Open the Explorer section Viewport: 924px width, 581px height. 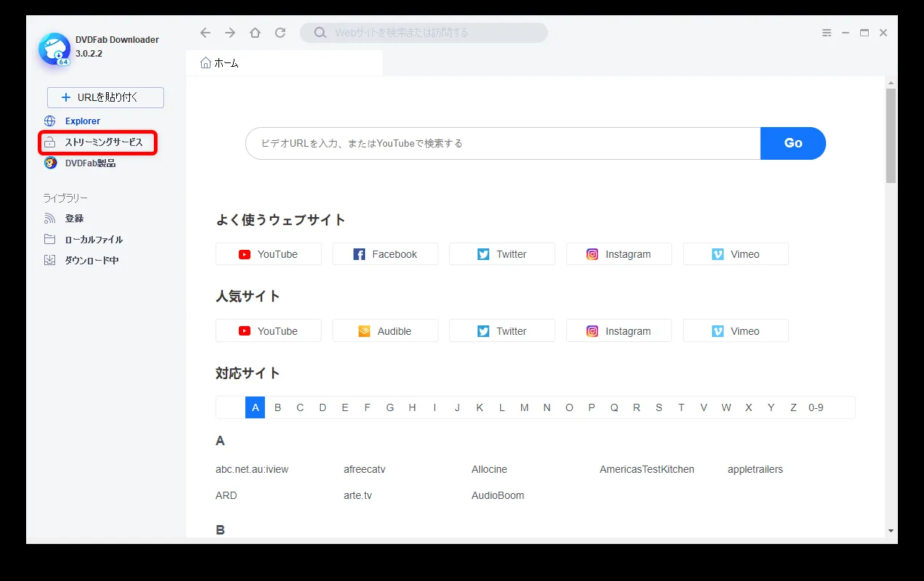[83, 121]
